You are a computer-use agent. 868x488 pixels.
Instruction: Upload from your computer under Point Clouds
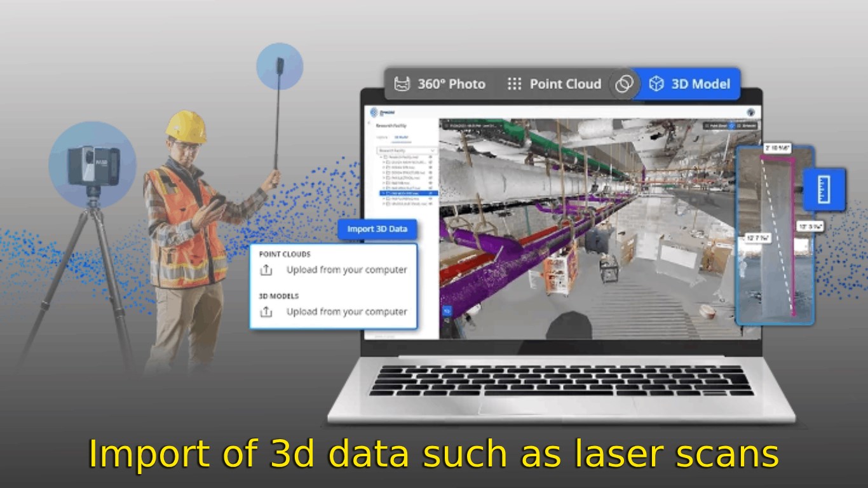pos(334,270)
